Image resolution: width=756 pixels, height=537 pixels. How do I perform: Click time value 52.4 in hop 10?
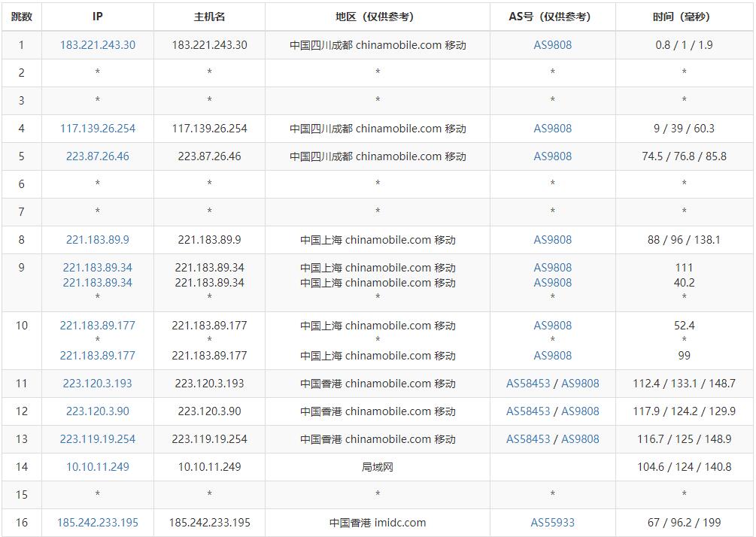coord(684,326)
